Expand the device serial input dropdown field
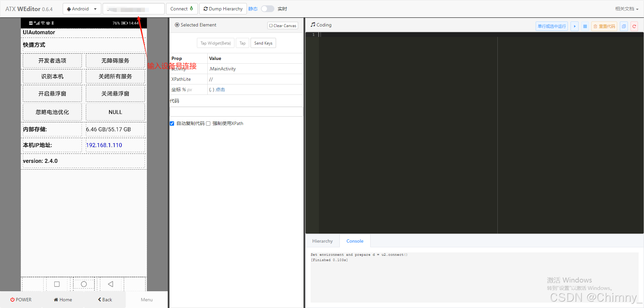644x308 pixels. point(133,8)
